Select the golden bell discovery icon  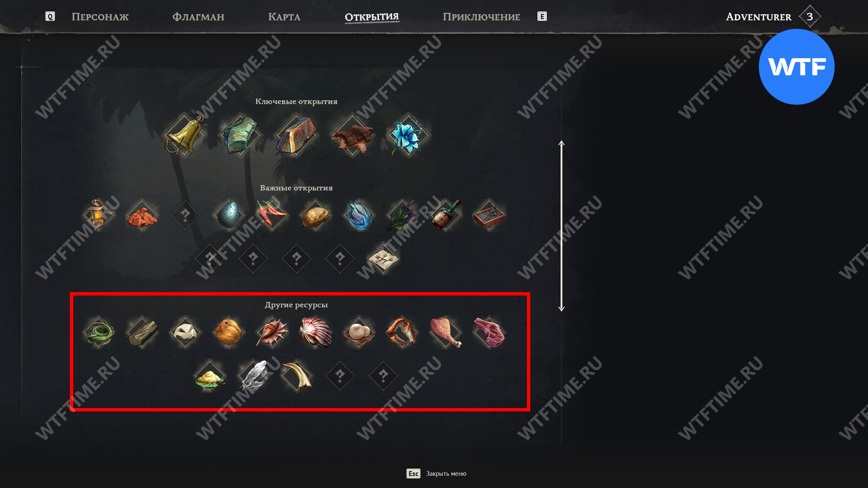(184, 135)
